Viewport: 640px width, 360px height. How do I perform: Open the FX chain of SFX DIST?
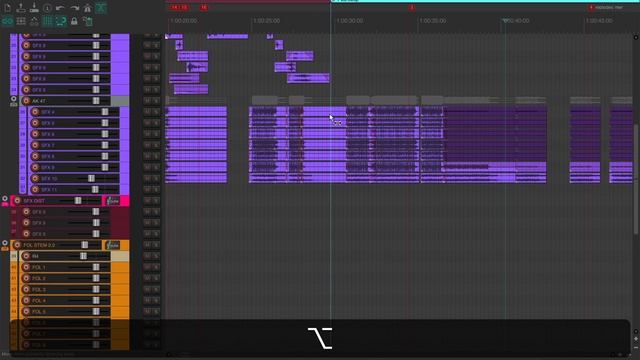point(113,201)
